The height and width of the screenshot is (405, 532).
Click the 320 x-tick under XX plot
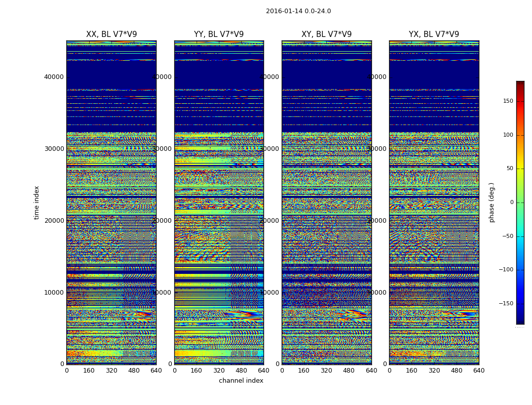(x=111, y=371)
